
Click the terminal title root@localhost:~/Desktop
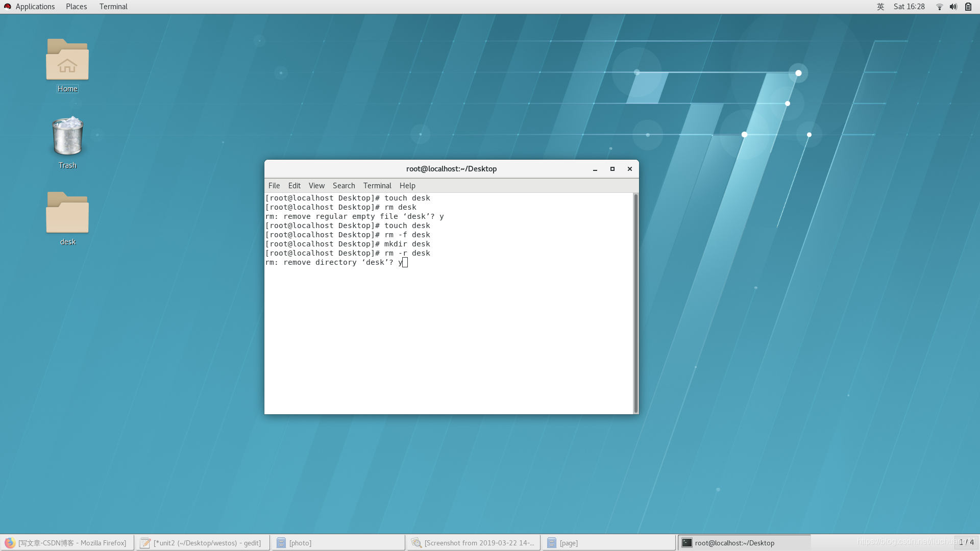pyautogui.click(x=451, y=169)
